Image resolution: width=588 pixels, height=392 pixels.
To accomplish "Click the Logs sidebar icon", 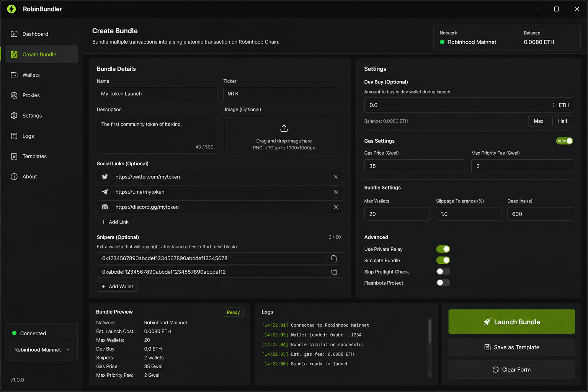I will (14, 136).
